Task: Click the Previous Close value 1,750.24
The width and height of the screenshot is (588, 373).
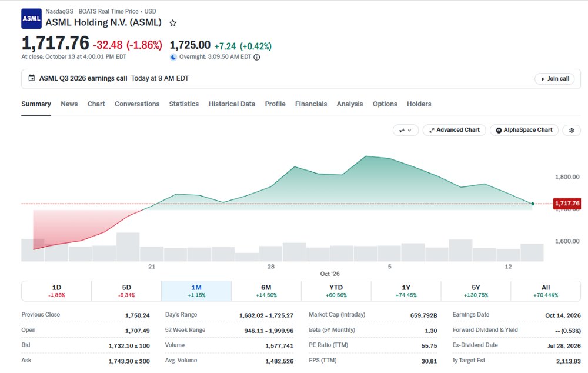Action: click(137, 315)
